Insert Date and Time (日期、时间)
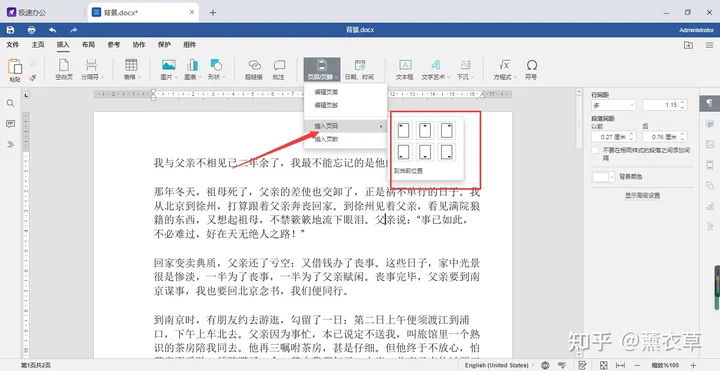This screenshot has width=720, height=371. [359, 69]
